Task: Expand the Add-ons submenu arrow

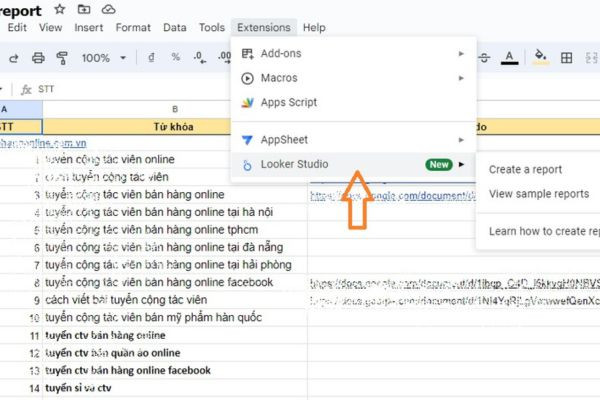Action: (x=461, y=54)
